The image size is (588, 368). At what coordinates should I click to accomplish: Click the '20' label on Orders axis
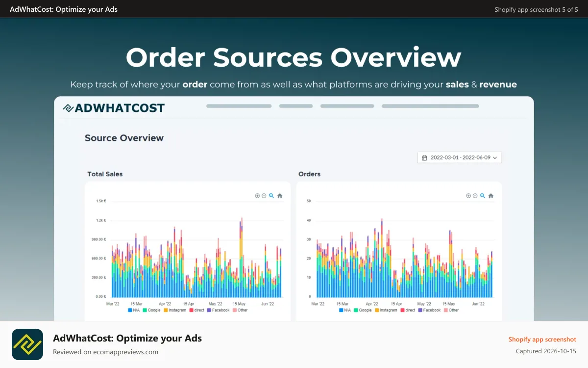(309, 259)
